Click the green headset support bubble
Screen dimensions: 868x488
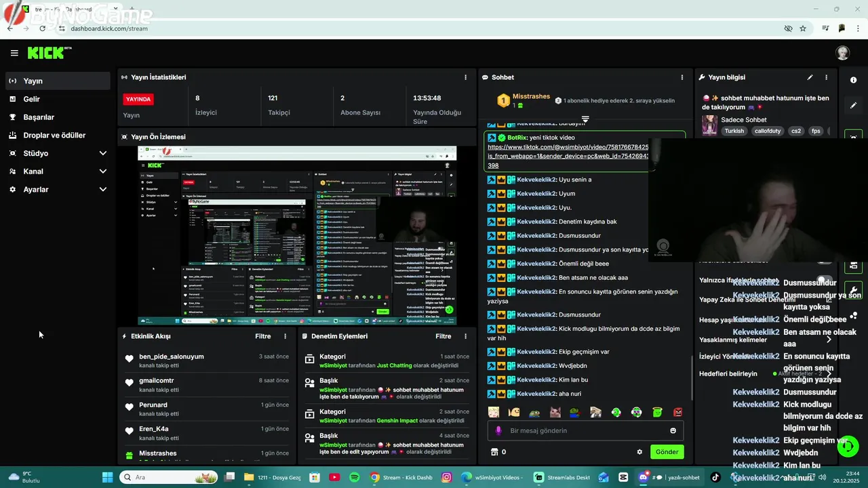tap(848, 447)
